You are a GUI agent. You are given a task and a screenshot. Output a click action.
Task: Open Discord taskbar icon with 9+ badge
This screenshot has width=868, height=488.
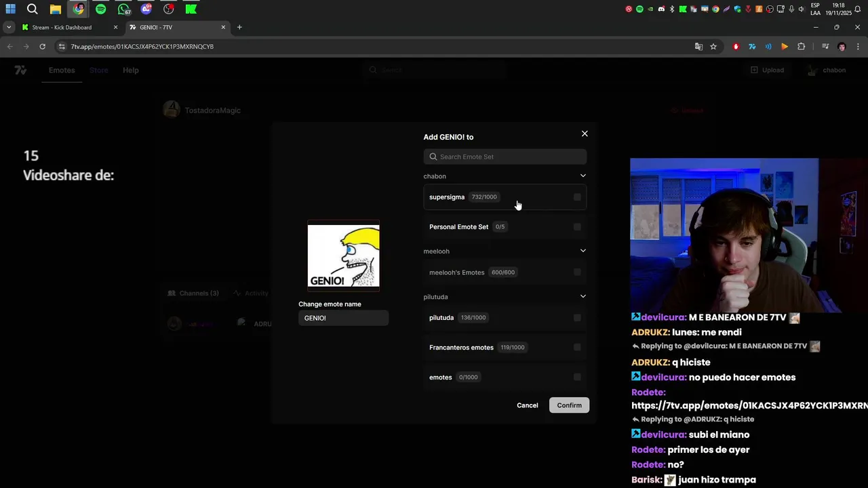tap(146, 9)
